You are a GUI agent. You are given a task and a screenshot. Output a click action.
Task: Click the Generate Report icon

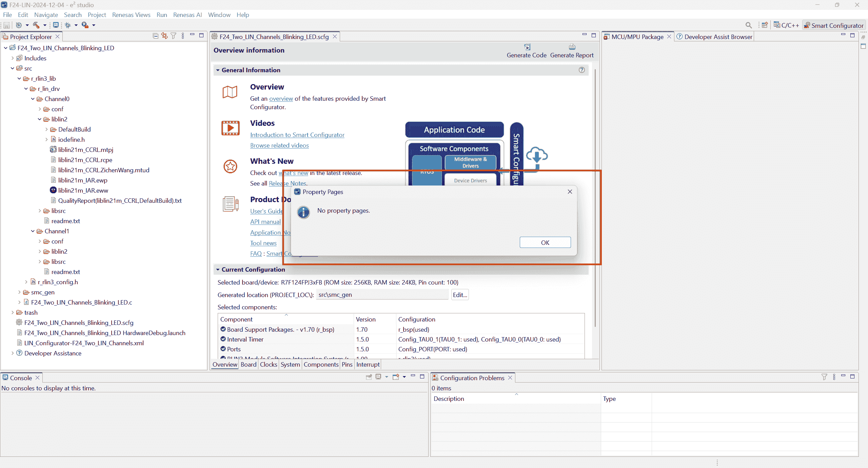[572, 47]
